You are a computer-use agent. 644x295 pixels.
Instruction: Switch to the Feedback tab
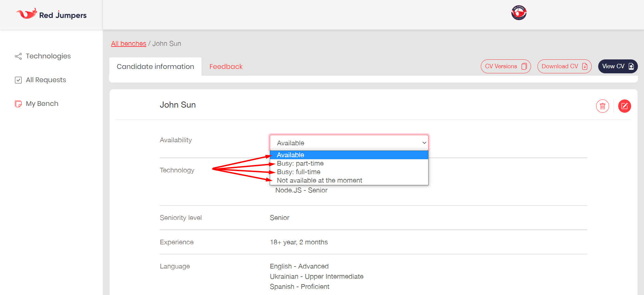coord(226,67)
